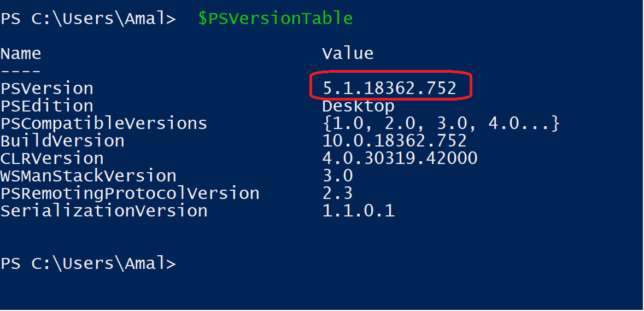Click the 1.1.0.1 serialization value

pos(358,211)
